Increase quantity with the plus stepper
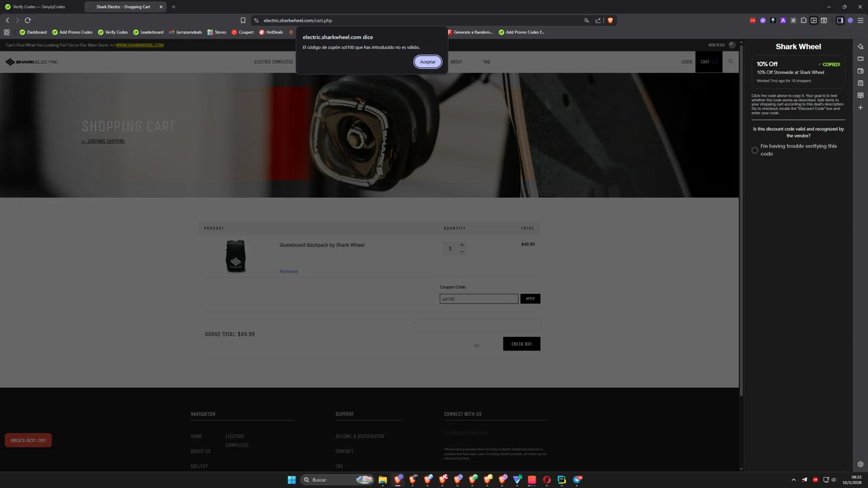Viewport: 868px width, 488px height. click(x=462, y=245)
